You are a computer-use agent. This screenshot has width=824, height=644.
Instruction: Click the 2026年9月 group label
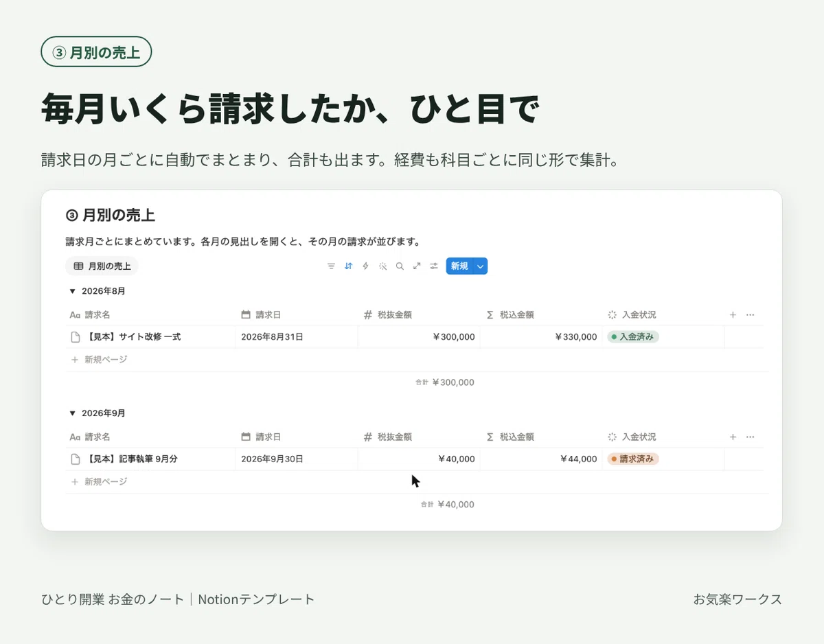pos(103,413)
